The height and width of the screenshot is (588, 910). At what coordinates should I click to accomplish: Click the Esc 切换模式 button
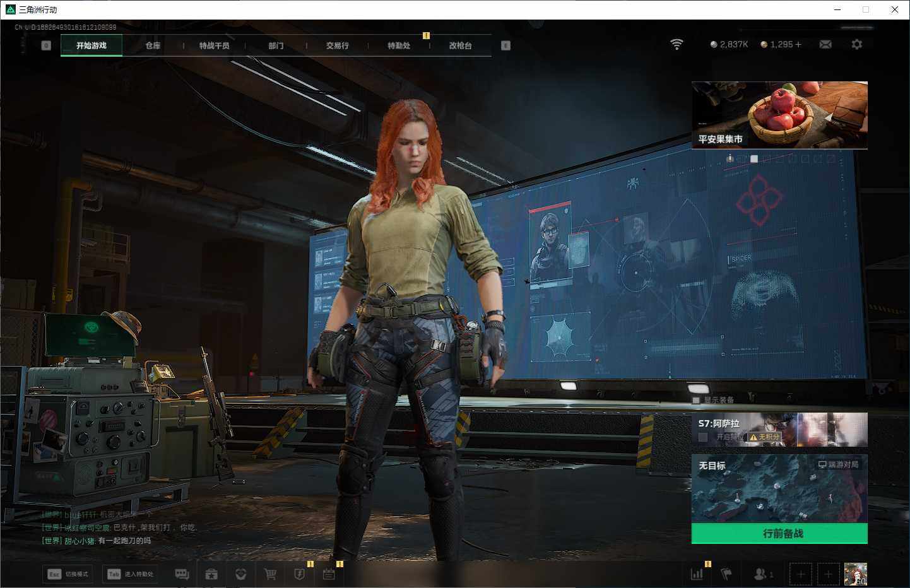click(x=68, y=574)
